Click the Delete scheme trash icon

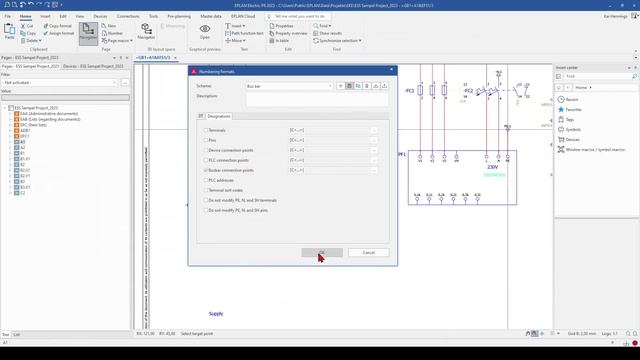tap(367, 86)
